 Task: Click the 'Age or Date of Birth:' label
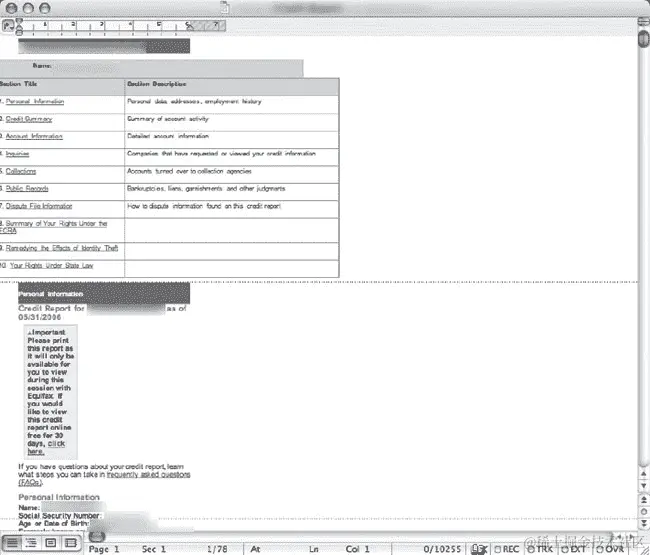click(54, 523)
